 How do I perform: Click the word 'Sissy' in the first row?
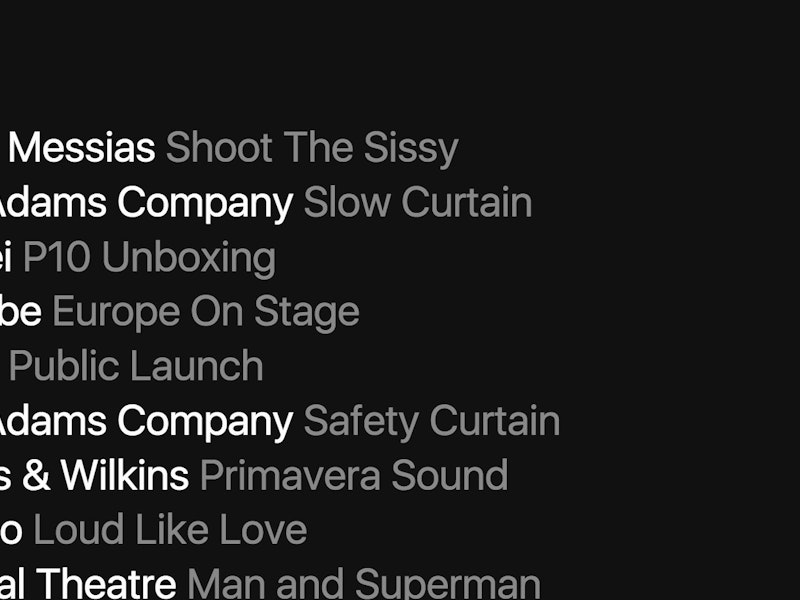411,149
